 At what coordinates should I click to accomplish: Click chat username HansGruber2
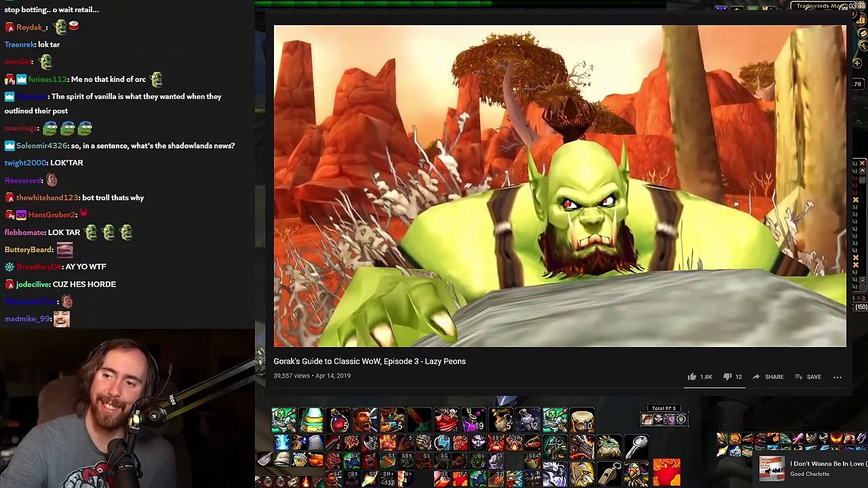(52, 215)
